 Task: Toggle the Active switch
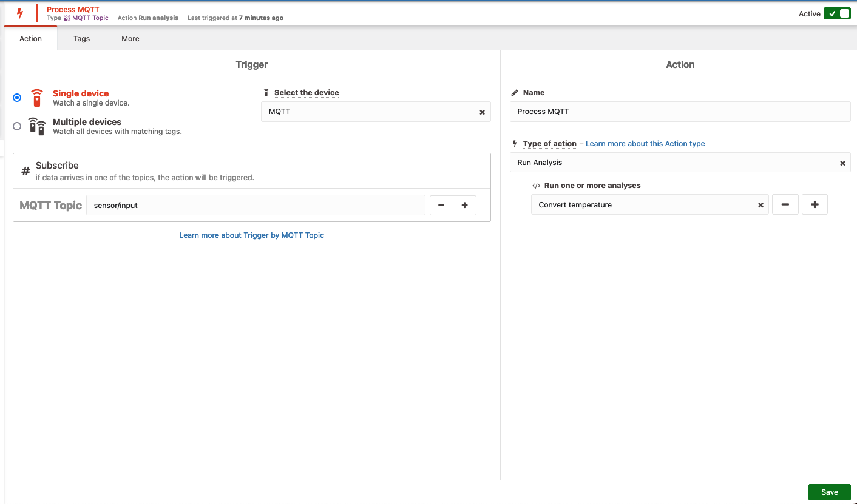tap(837, 13)
